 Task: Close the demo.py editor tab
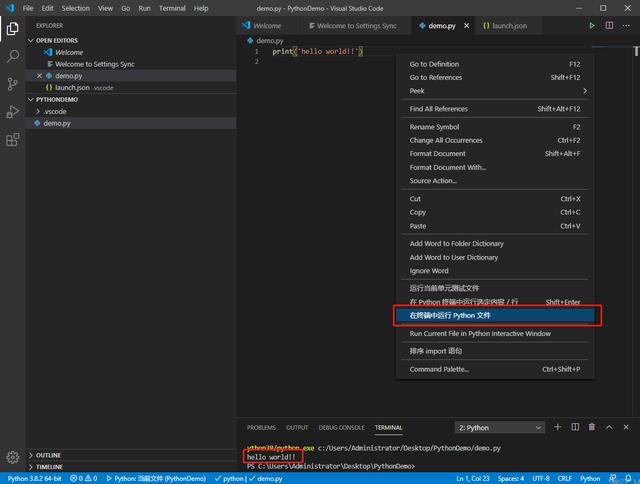click(467, 26)
